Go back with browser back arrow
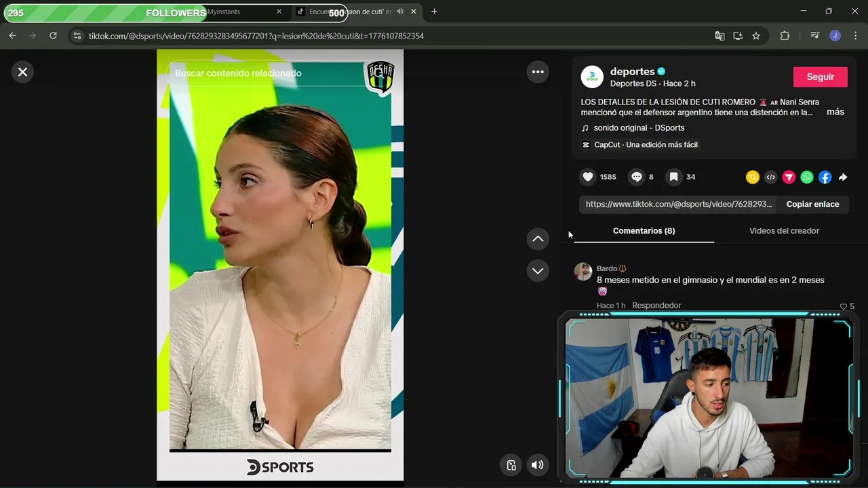Image resolution: width=868 pixels, height=488 pixels. [12, 36]
